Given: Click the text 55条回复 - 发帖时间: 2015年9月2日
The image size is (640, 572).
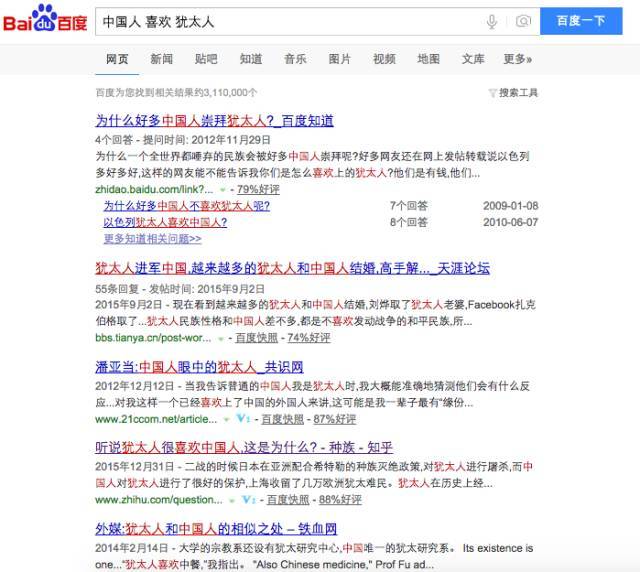Looking at the screenshot, I should tap(180, 289).
